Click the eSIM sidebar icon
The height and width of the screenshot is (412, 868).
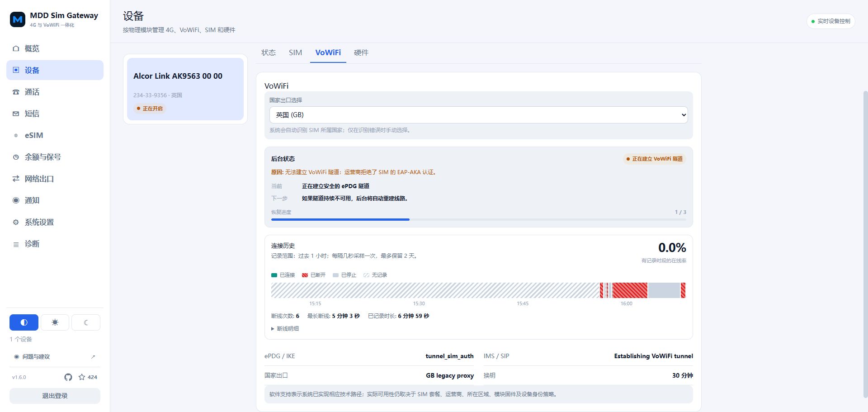16,135
